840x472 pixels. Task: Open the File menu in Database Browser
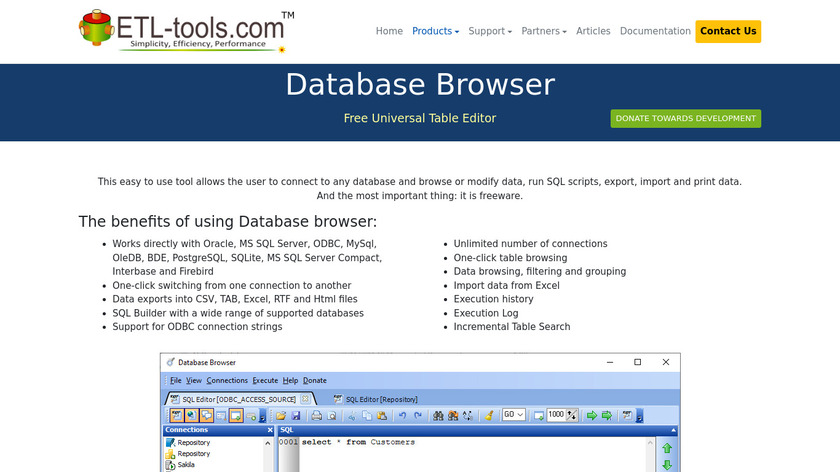176,380
